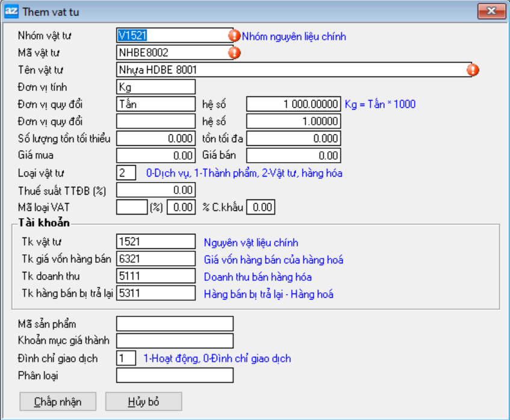This screenshot has width=510, height=420.
Task: Click the warning icon beside Nhóm vật tư
Action: [x=234, y=36]
